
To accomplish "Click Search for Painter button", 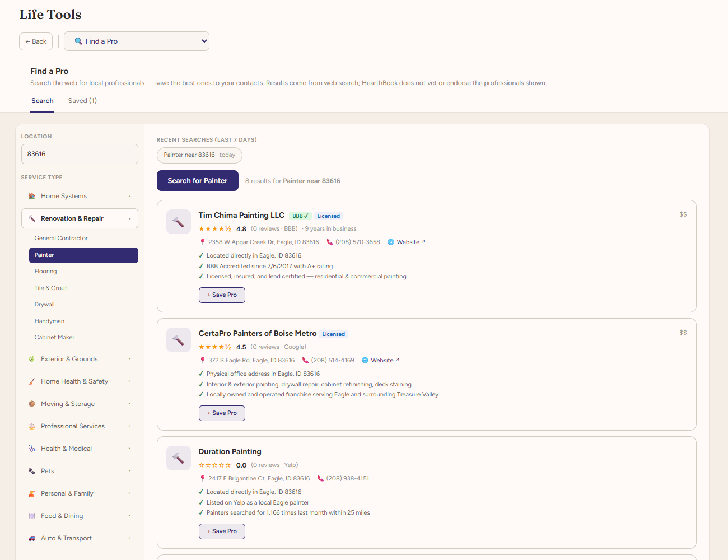I will pos(198,181).
